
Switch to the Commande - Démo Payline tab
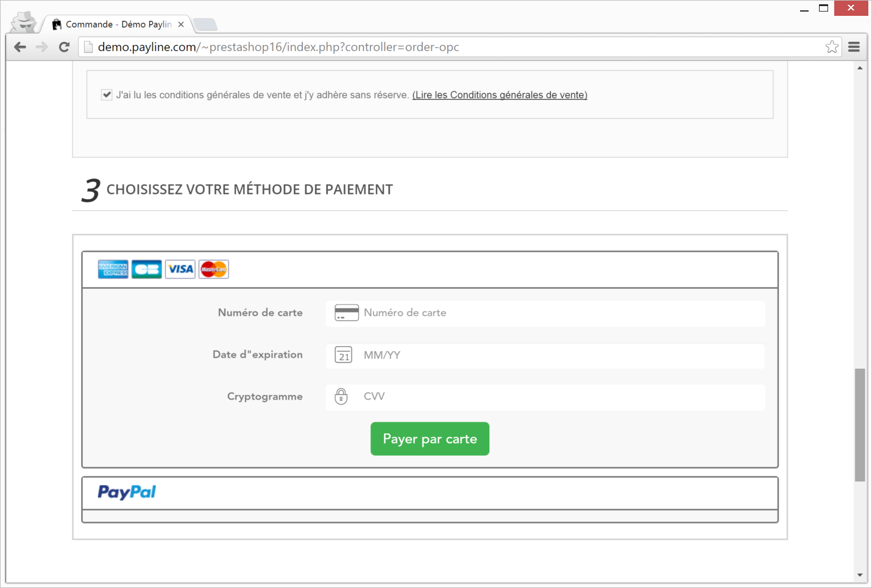coord(116,24)
